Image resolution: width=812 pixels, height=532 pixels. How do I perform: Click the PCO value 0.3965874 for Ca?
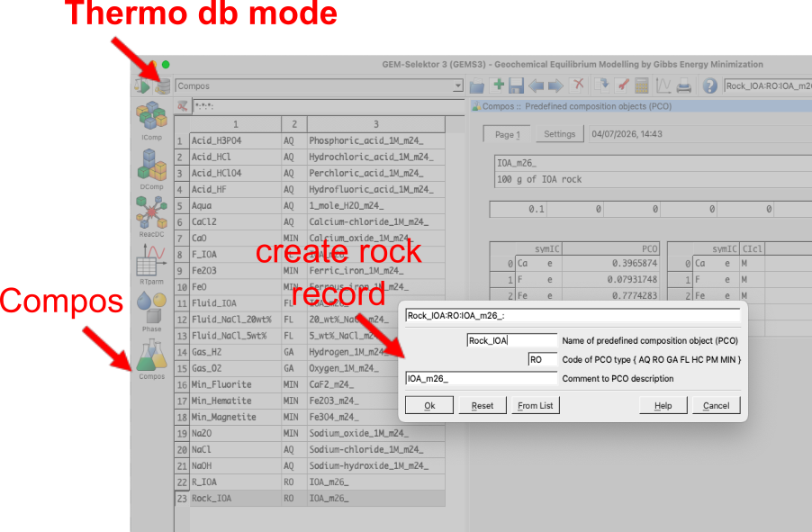pos(610,263)
